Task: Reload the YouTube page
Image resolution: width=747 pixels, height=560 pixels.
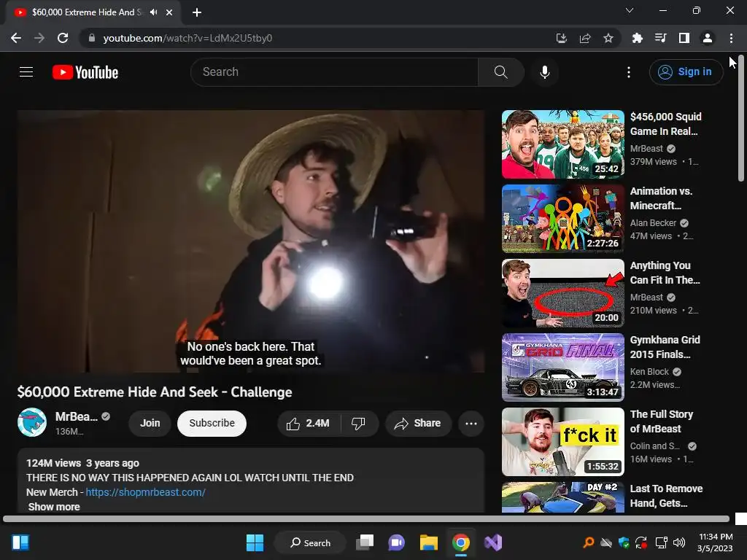Action: pos(63,38)
